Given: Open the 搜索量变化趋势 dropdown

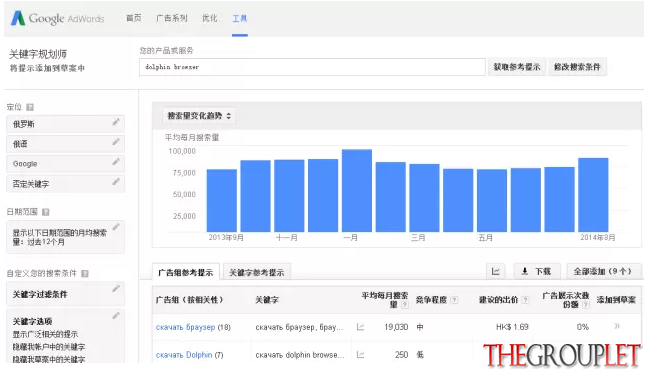Looking at the screenshot, I should [x=199, y=116].
